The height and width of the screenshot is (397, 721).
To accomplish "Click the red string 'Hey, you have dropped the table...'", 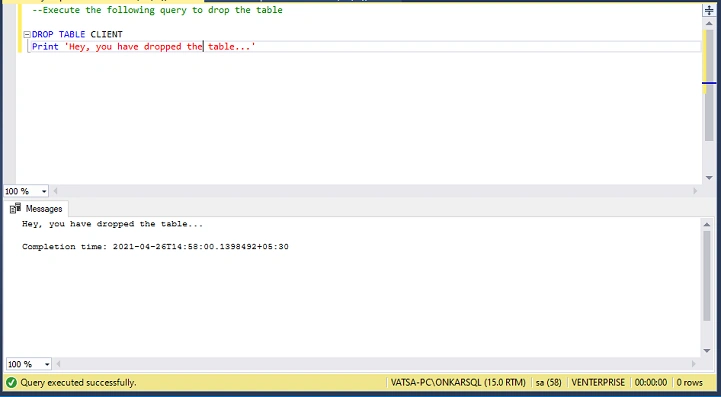I will 160,46.
